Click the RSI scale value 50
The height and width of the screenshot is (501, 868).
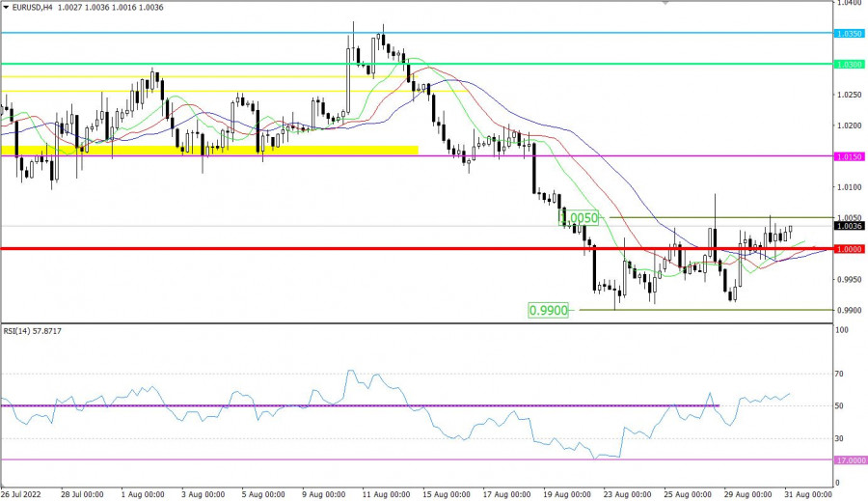coord(839,406)
